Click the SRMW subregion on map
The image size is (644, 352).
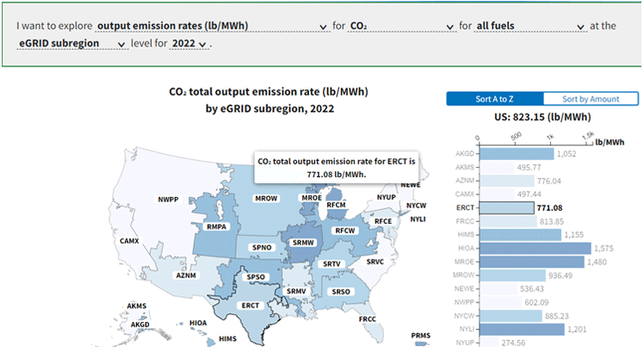[303, 243]
